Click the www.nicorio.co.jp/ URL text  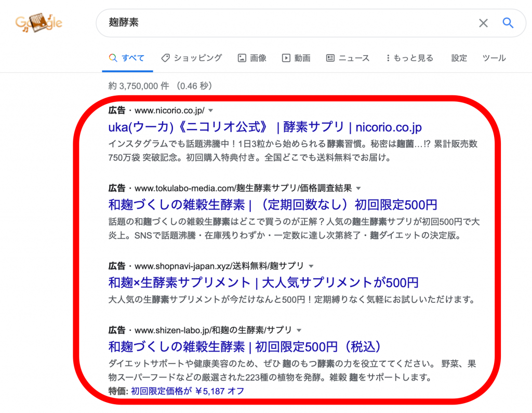tap(170, 110)
